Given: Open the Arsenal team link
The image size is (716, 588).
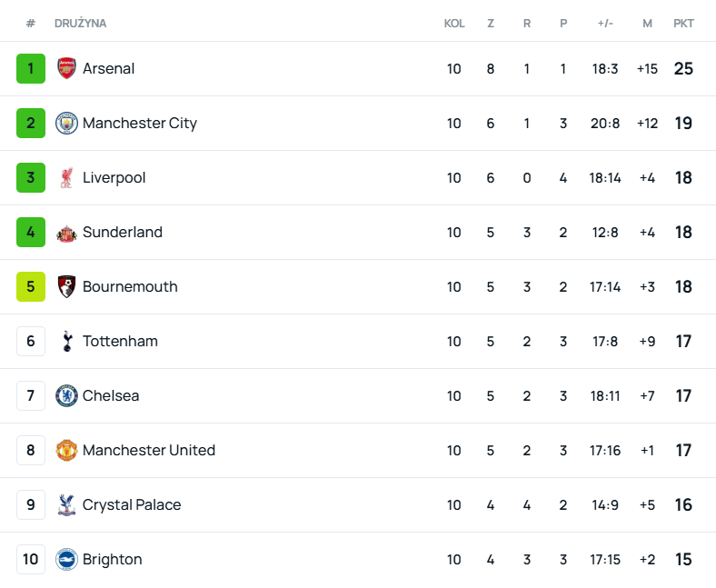Looking at the screenshot, I should tap(108, 68).
